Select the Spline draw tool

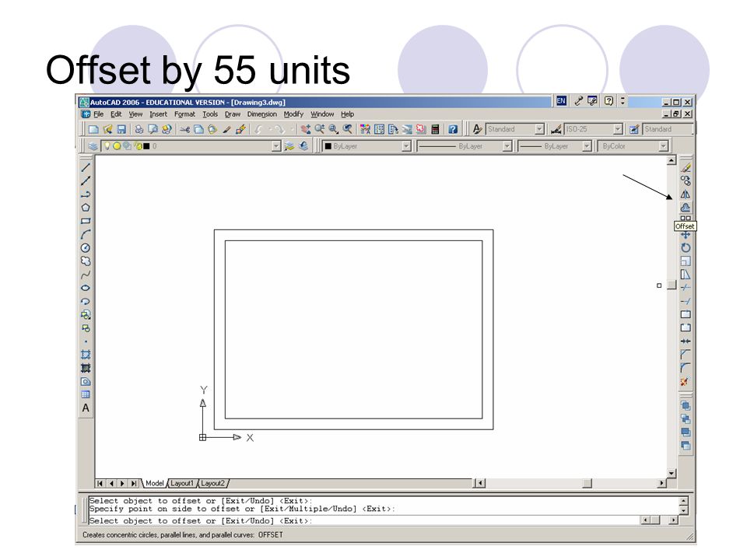coord(86,275)
